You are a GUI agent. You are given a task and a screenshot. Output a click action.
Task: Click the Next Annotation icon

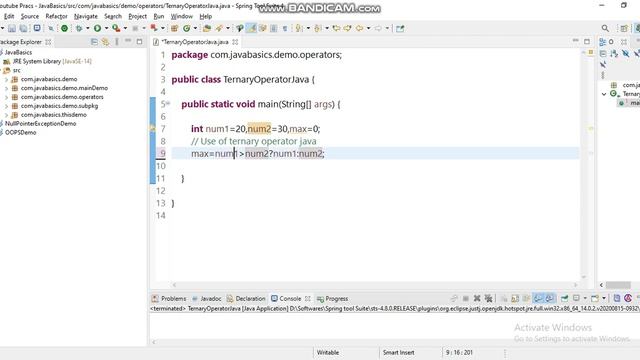click(299, 28)
